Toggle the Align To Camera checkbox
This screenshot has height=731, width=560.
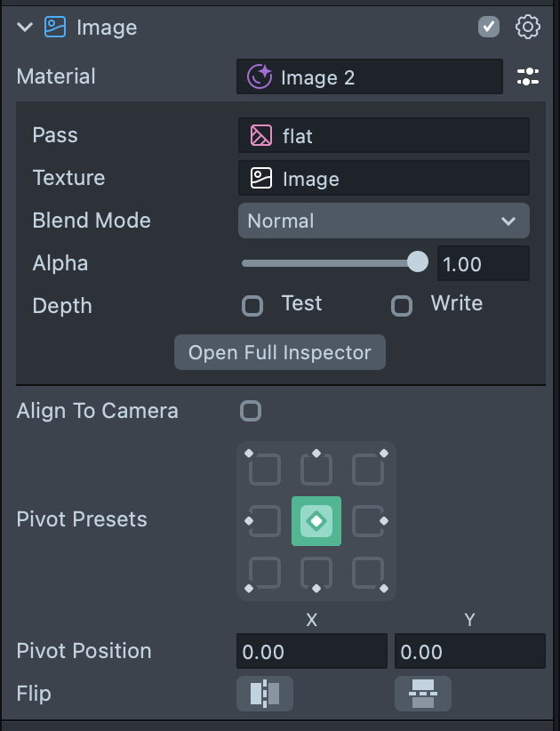(251, 411)
